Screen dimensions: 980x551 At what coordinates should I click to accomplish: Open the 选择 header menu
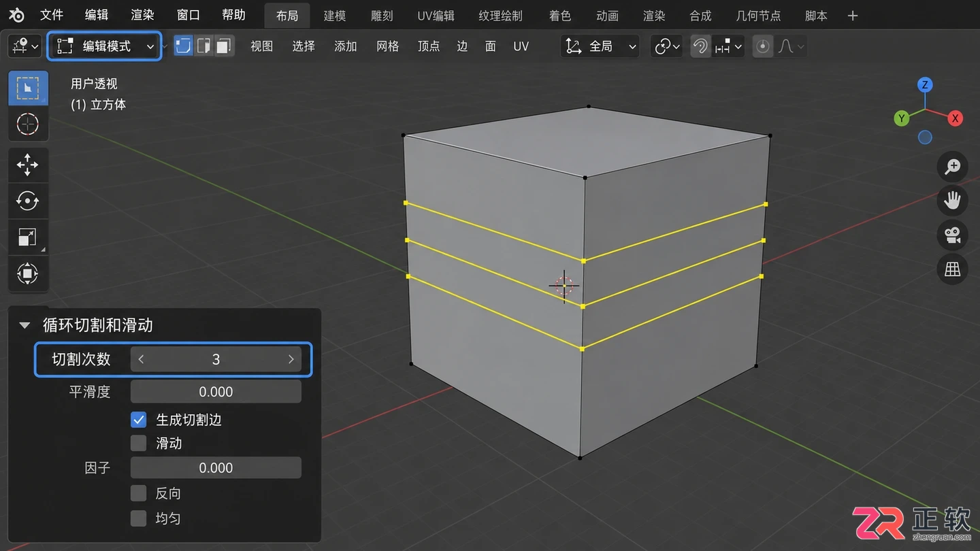pos(304,46)
